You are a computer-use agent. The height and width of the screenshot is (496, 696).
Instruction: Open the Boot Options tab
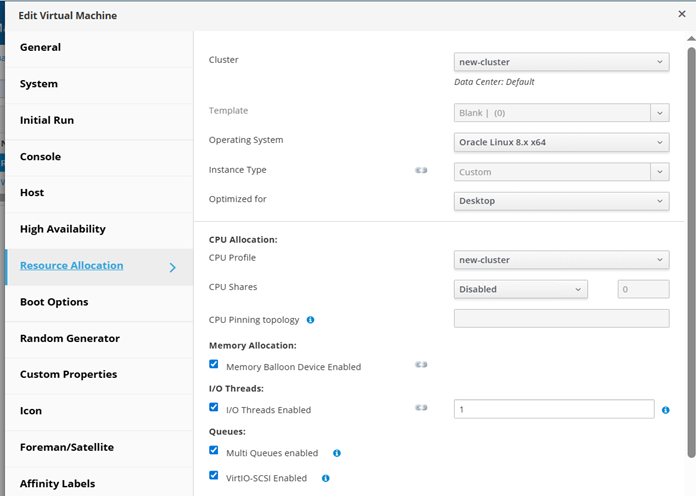click(x=54, y=302)
